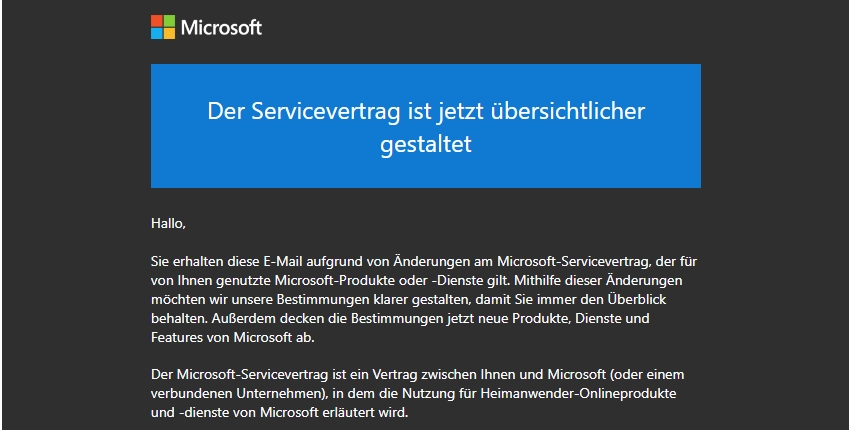The height and width of the screenshot is (430, 849).
Task: Click "Der Microsoft-Servicevertrag" starting second paragraph
Action: pyautogui.click(x=239, y=375)
